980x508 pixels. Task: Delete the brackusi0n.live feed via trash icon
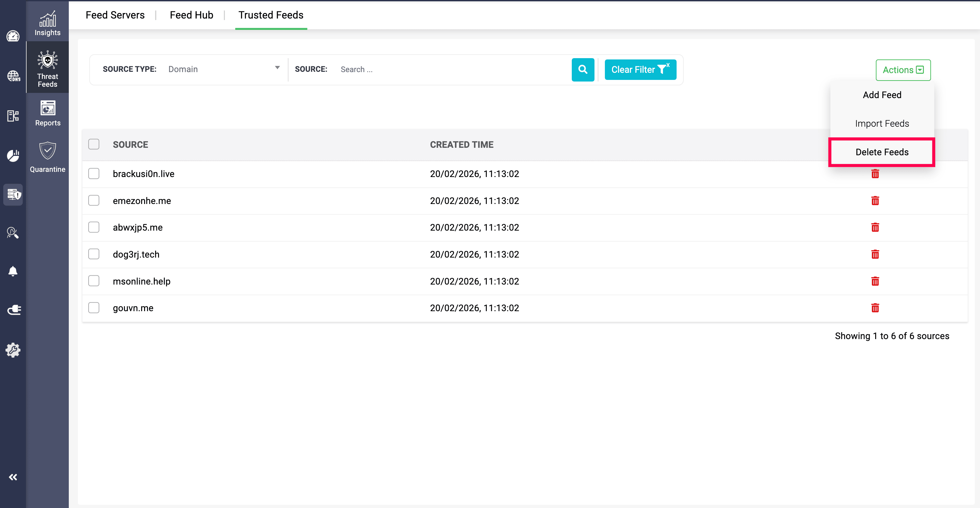[x=875, y=174]
